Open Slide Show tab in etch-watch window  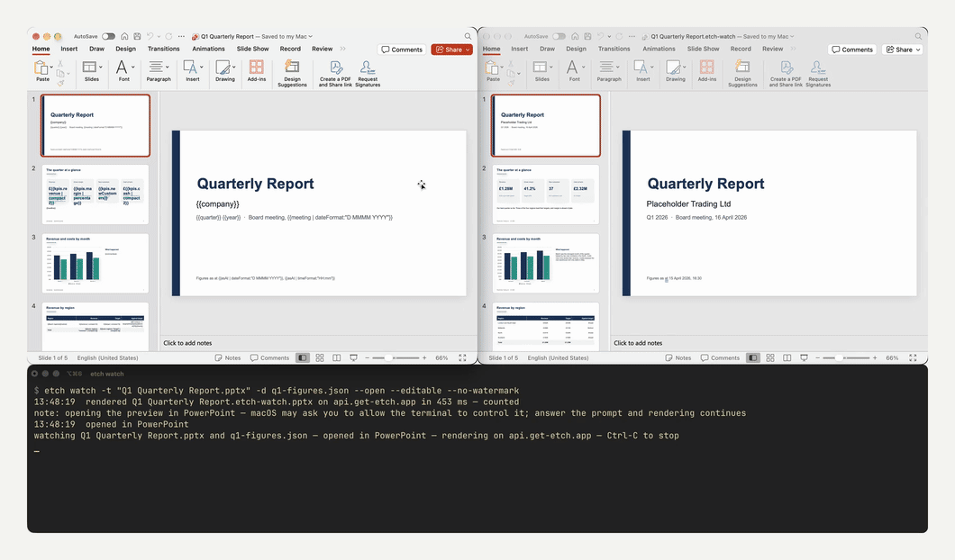tap(703, 49)
